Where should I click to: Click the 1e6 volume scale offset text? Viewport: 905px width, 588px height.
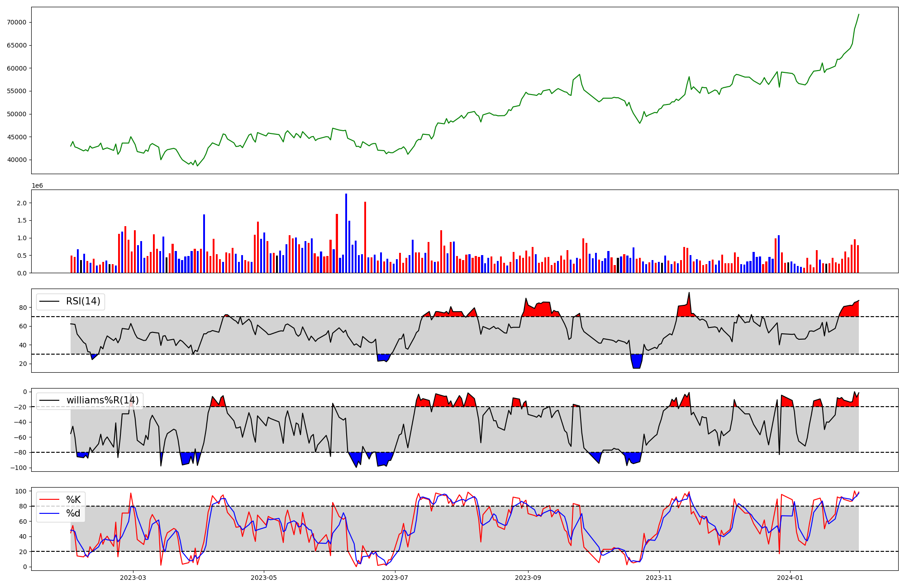(37, 186)
